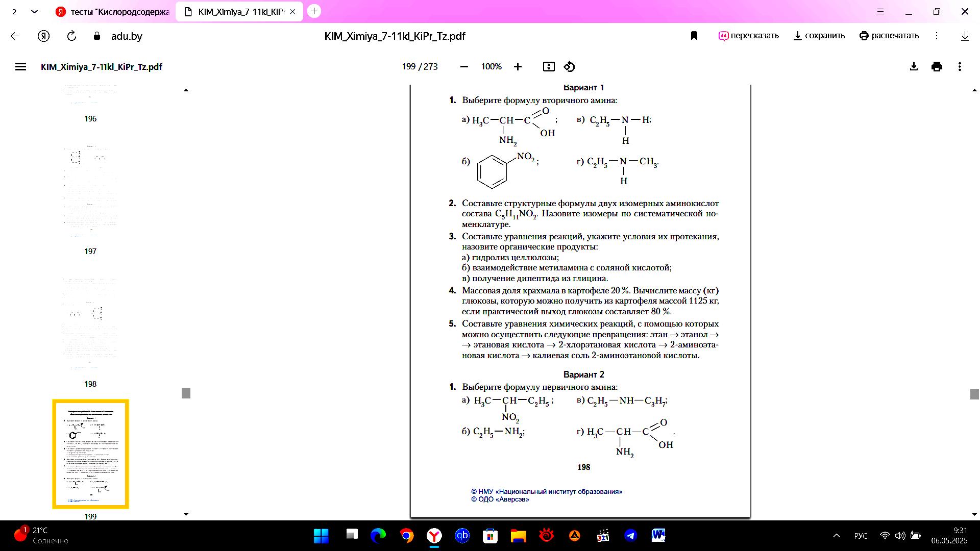Open the clock and calendar 9:31
This screenshot has width=980, height=551.
(x=949, y=536)
